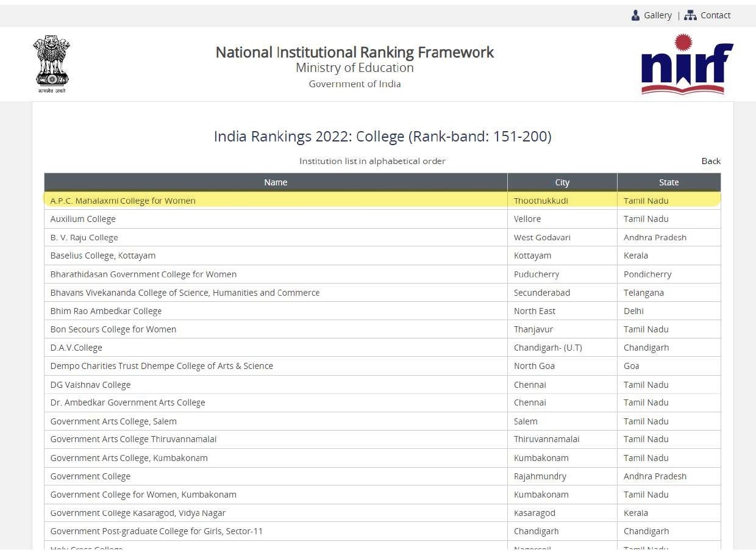This screenshot has height=558, width=756.
Task: Click the NIRF logo
Action: click(686, 64)
